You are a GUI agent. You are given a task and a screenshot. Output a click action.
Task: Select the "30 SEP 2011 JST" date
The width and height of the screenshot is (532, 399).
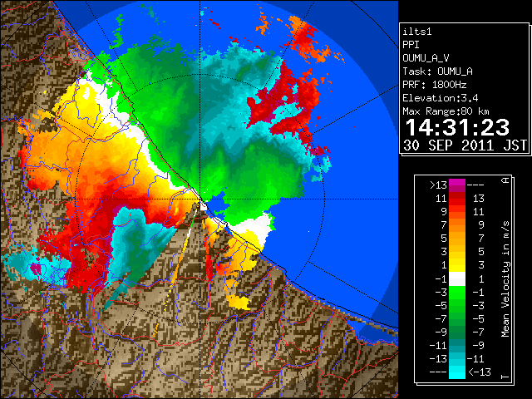pos(465,145)
